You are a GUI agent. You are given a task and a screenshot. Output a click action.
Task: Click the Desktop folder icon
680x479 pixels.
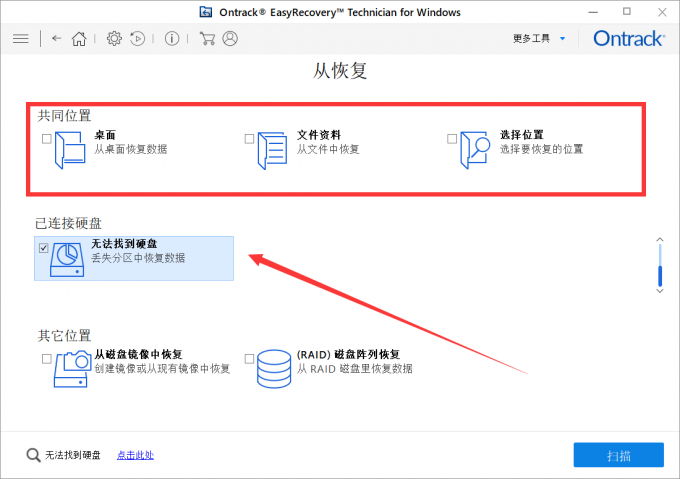(70, 150)
